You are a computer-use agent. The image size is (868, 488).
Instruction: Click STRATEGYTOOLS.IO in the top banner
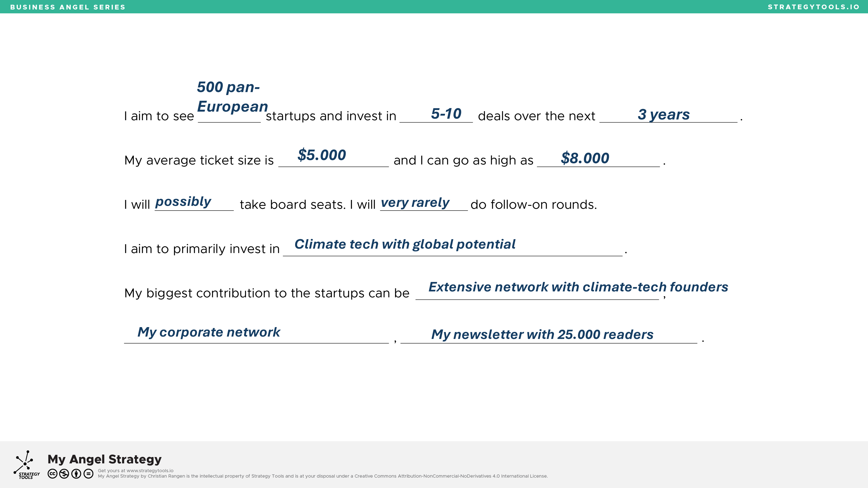coord(813,7)
